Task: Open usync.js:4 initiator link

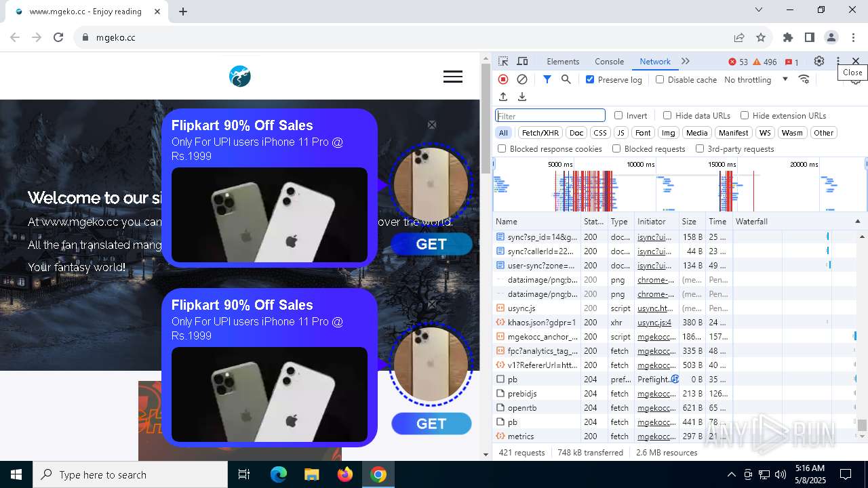Action: [x=654, y=323]
